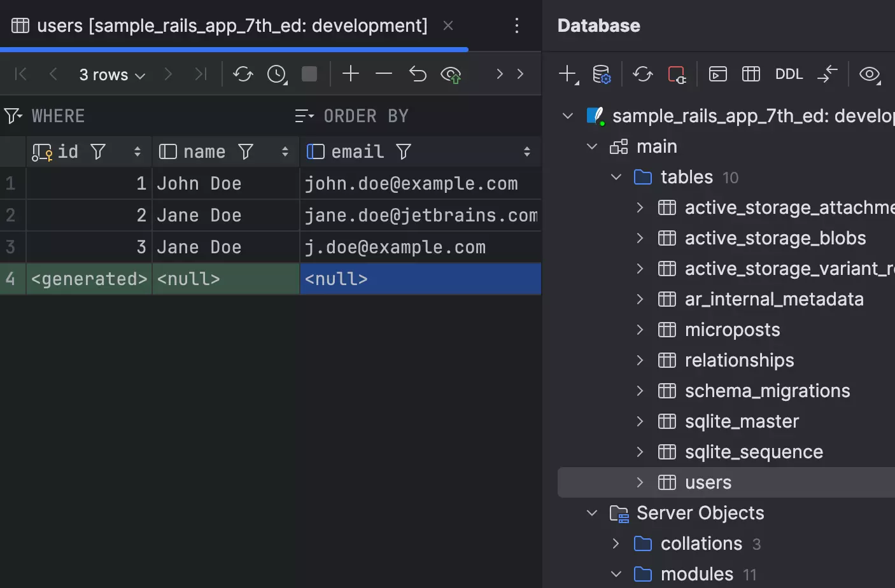895x588 pixels.
Task: Open the Data Source Properties icon
Action: (x=602, y=74)
